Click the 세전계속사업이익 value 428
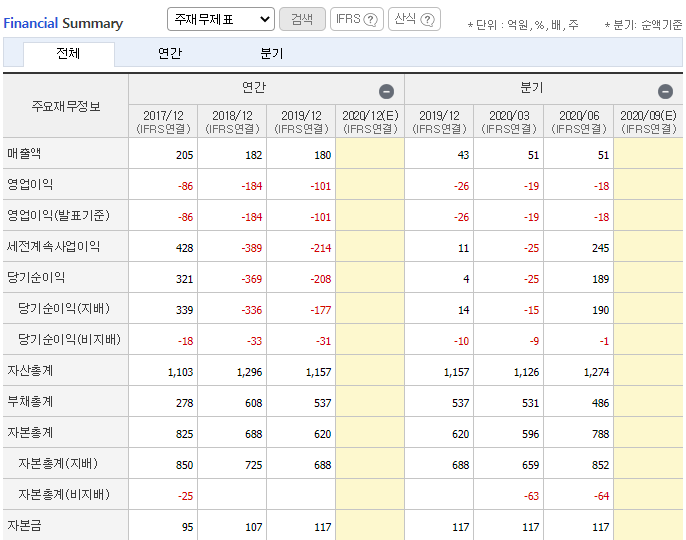 tap(185, 248)
